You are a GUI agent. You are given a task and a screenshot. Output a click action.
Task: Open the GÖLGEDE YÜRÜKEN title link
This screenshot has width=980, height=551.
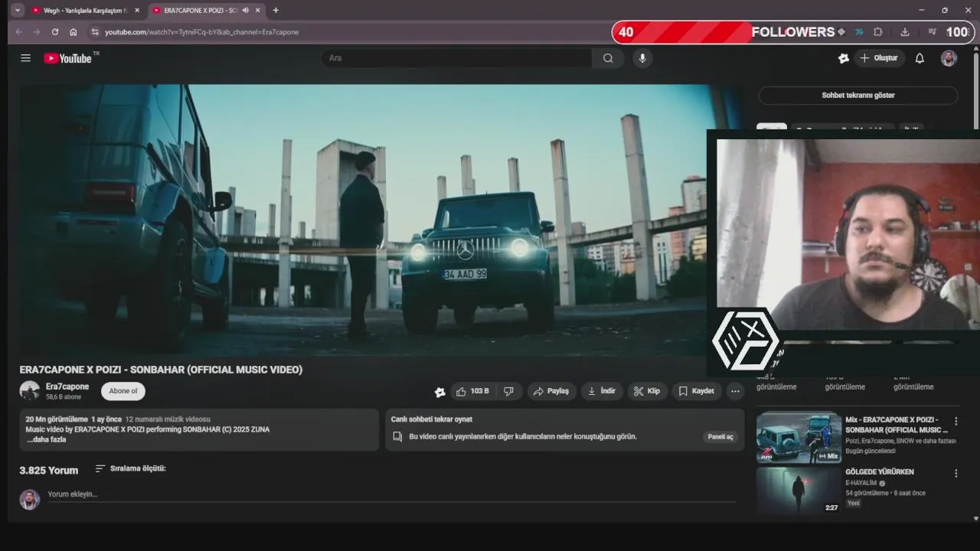click(880, 472)
